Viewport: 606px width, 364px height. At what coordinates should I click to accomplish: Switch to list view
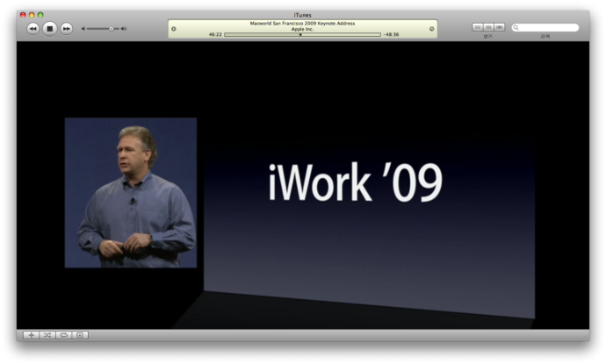(x=478, y=27)
